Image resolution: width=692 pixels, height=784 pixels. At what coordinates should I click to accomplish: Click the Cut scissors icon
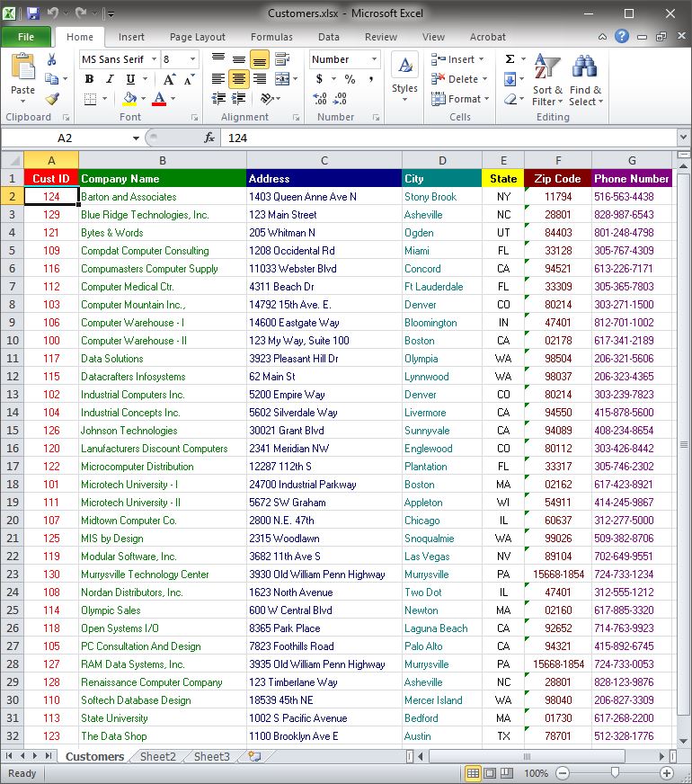52,59
